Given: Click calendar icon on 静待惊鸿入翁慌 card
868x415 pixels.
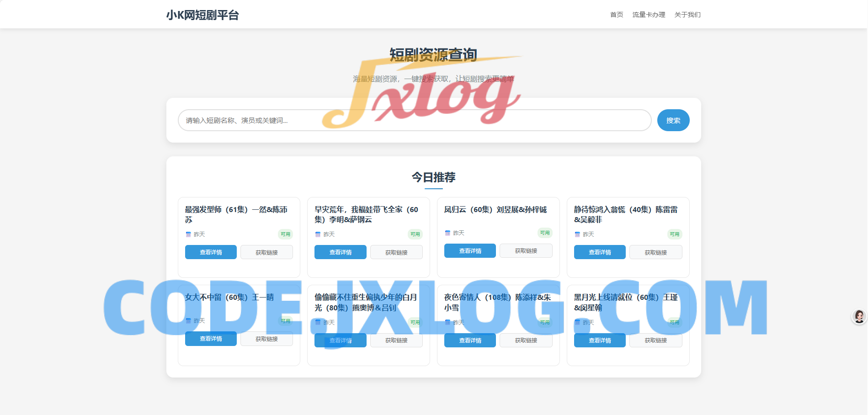Looking at the screenshot, I should point(577,234).
